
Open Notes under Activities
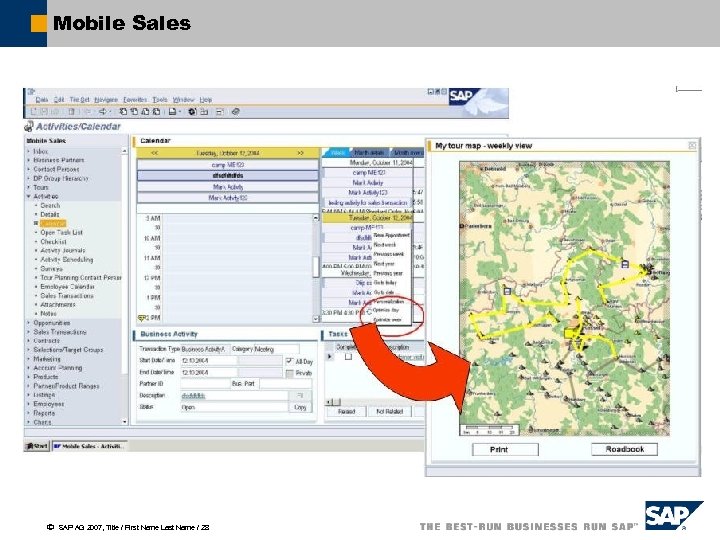point(48,314)
